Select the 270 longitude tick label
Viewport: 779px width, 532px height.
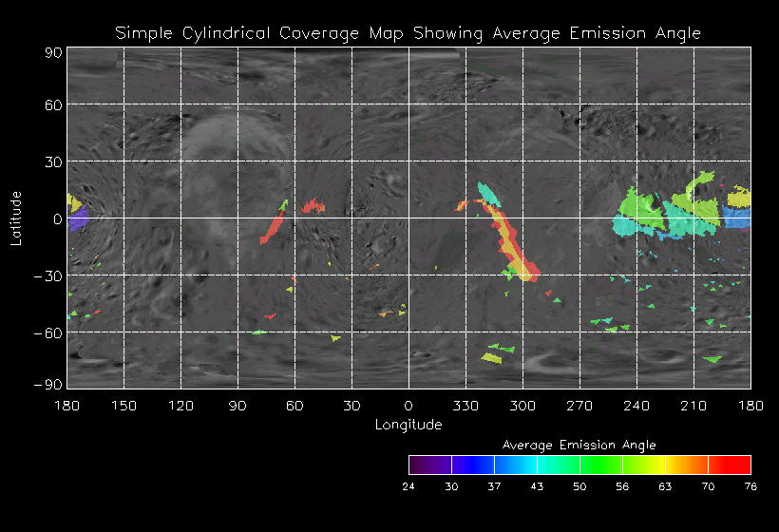[x=579, y=405]
